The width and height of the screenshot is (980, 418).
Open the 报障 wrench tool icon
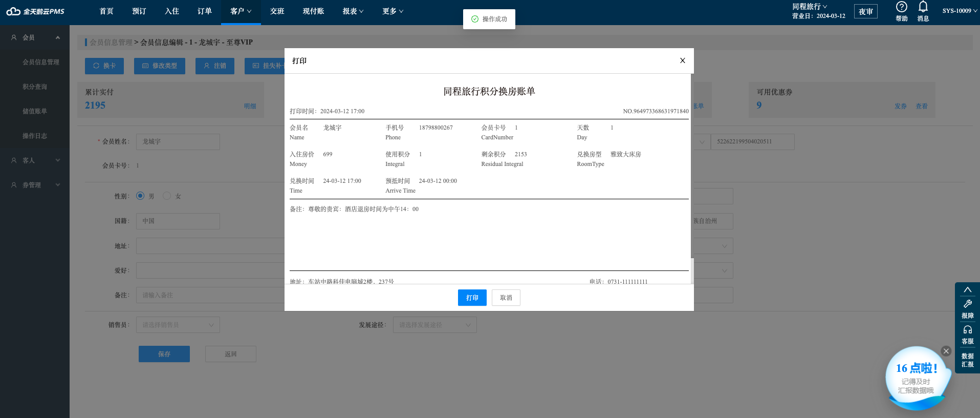[968, 304]
